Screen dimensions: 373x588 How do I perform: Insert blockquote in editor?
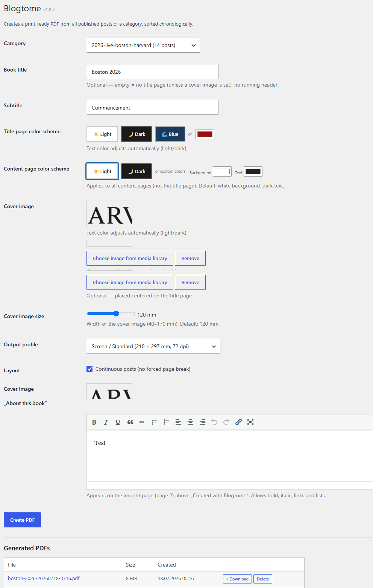130,422
